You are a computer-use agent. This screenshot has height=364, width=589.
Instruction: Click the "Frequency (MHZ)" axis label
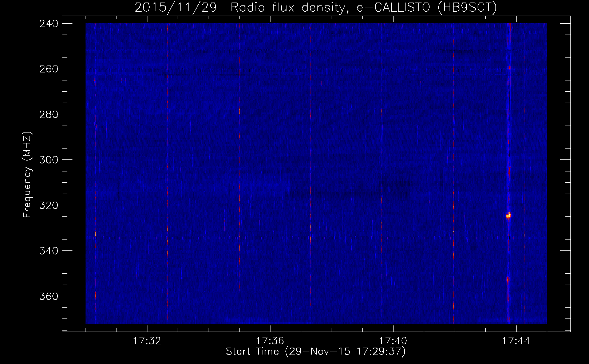[27, 174]
